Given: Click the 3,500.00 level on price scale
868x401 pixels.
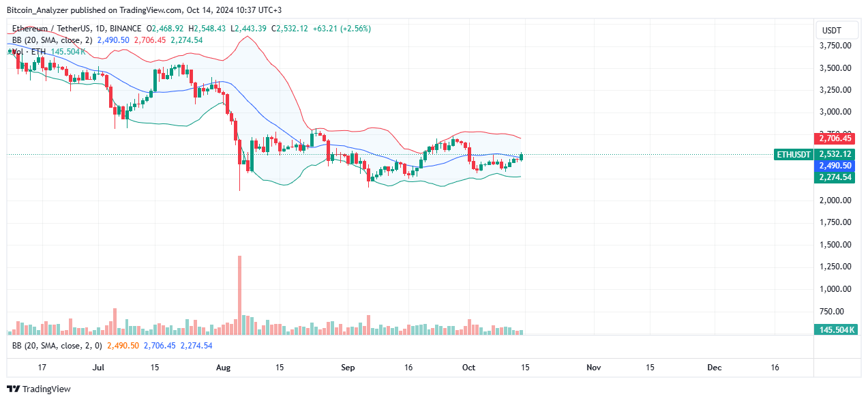Looking at the screenshot, I should 835,68.
